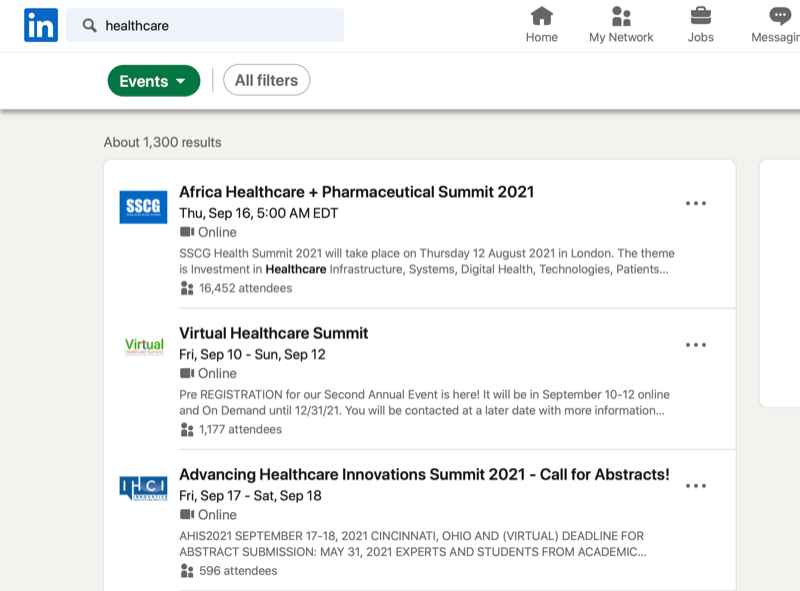The image size is (800, 591).
Task: Open Advancing Healthcare Innovations Summit 2021 event
Action: (424, 475)
